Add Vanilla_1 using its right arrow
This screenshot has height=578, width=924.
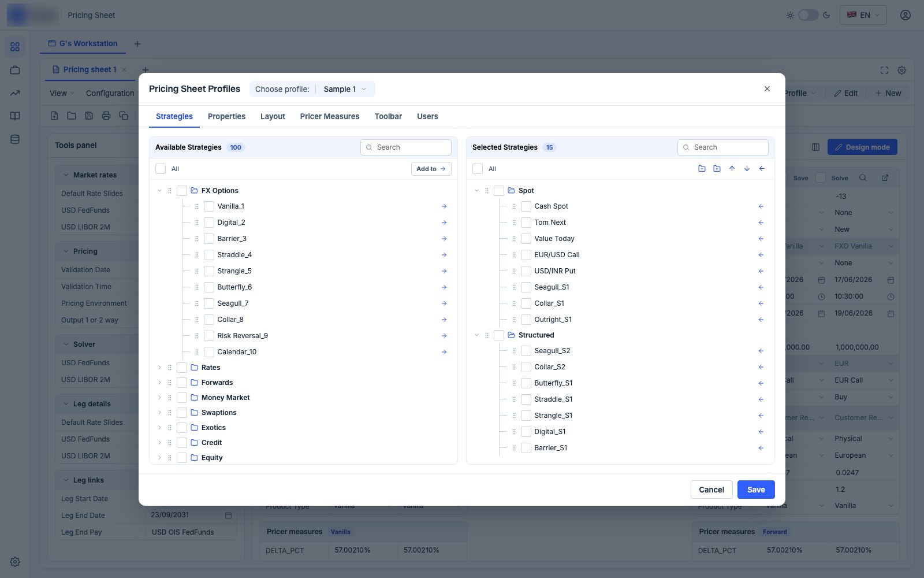coord(444,206)
